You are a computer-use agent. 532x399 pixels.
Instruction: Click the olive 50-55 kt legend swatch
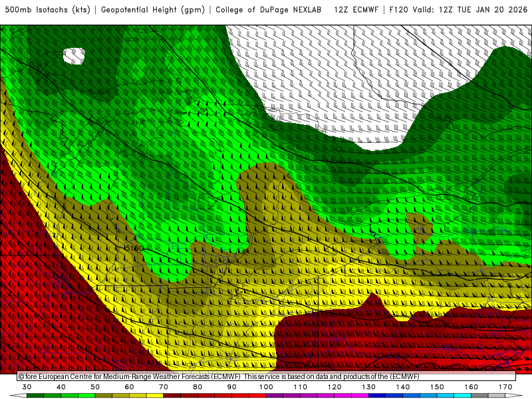point(104,396)
